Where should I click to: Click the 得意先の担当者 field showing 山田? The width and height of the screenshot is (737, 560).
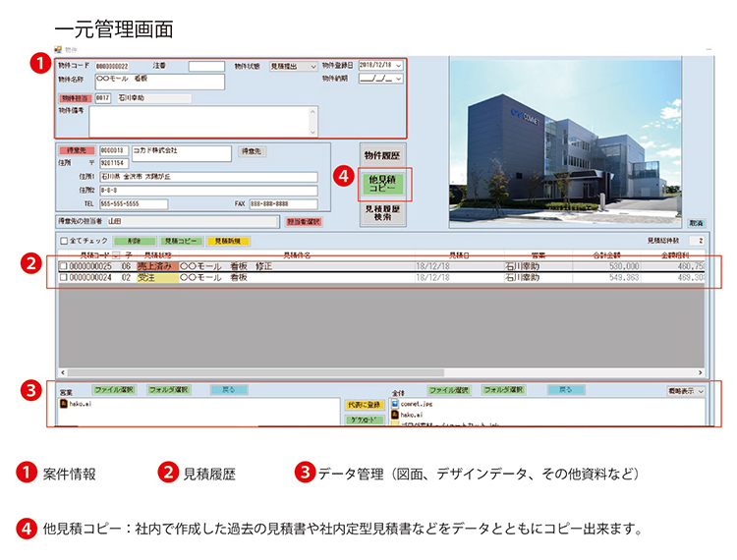tap(193, 221)
